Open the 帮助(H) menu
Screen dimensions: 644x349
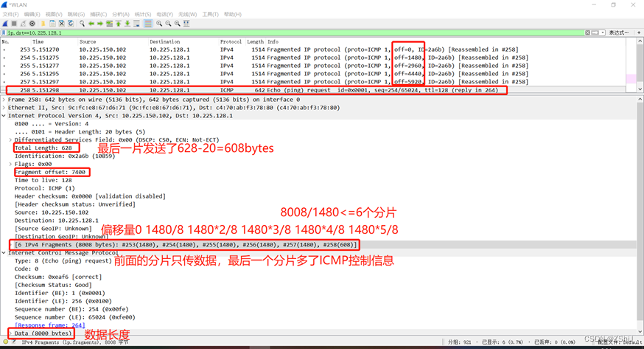tap(232, 14)
